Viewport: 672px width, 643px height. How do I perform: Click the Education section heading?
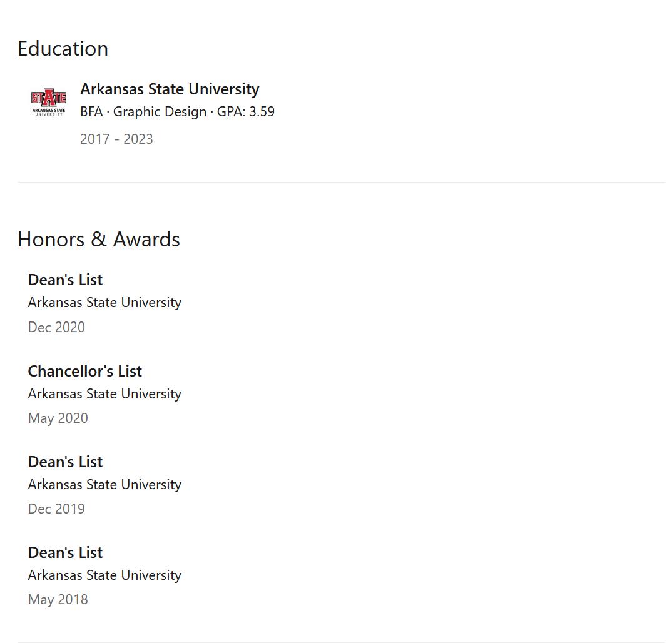pyautogui.click(x=63, y=49)
